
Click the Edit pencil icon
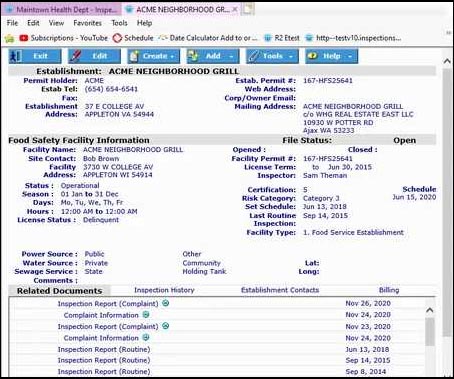point(75,56)
